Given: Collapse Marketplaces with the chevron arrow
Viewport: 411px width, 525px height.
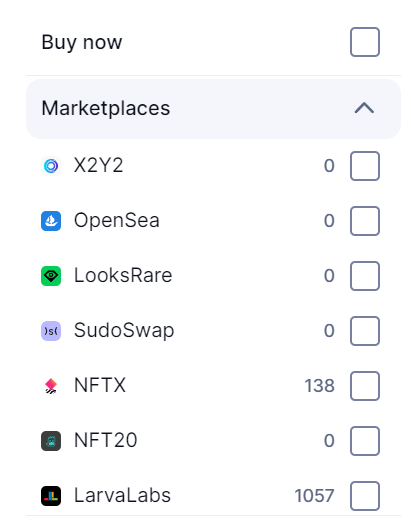Looking at the screenshot, I should tap(364, 108).
